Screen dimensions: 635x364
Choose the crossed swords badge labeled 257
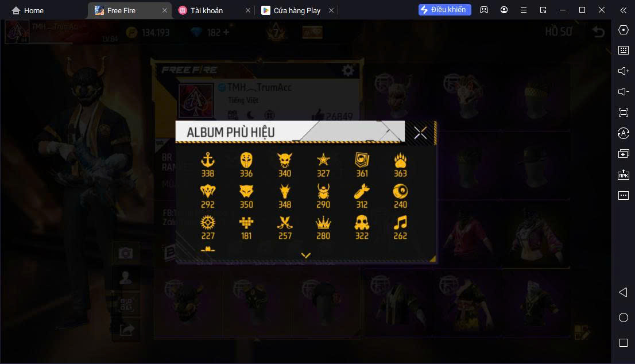click(x=285, y=227)
